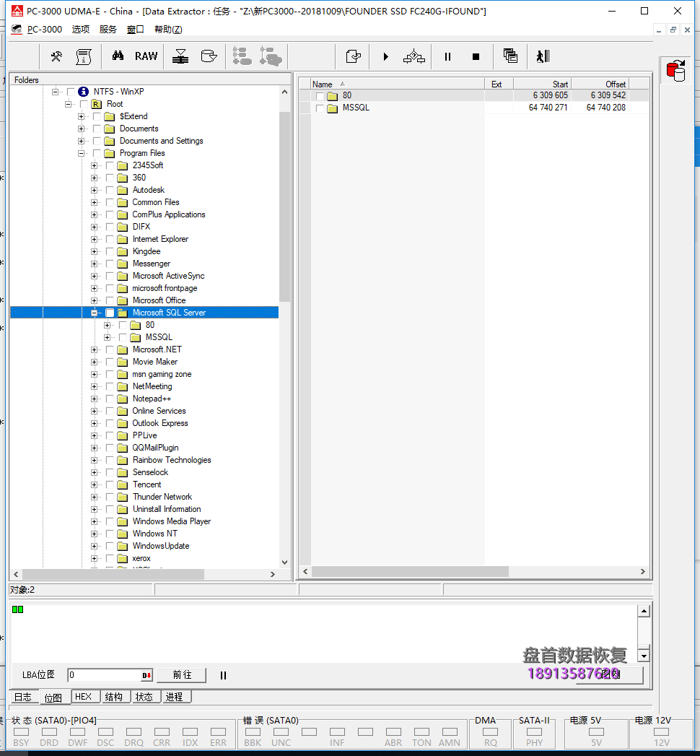Click the hammer and wrench tools icon
This screenshot has width=700, height=756.
click(x=56, y=56)
